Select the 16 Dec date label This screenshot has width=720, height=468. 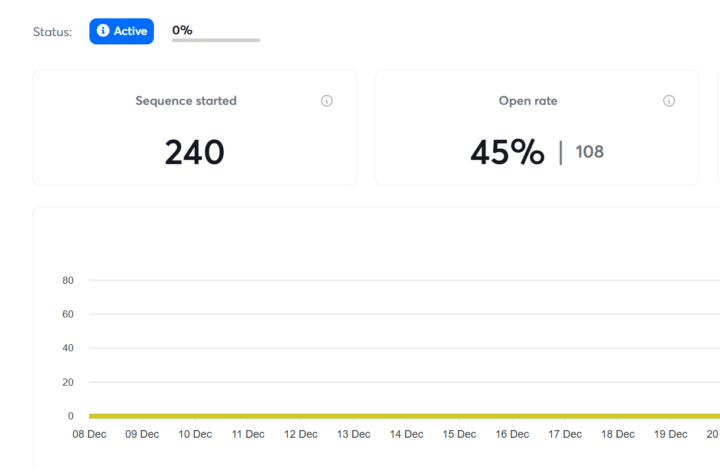point(512,434)
